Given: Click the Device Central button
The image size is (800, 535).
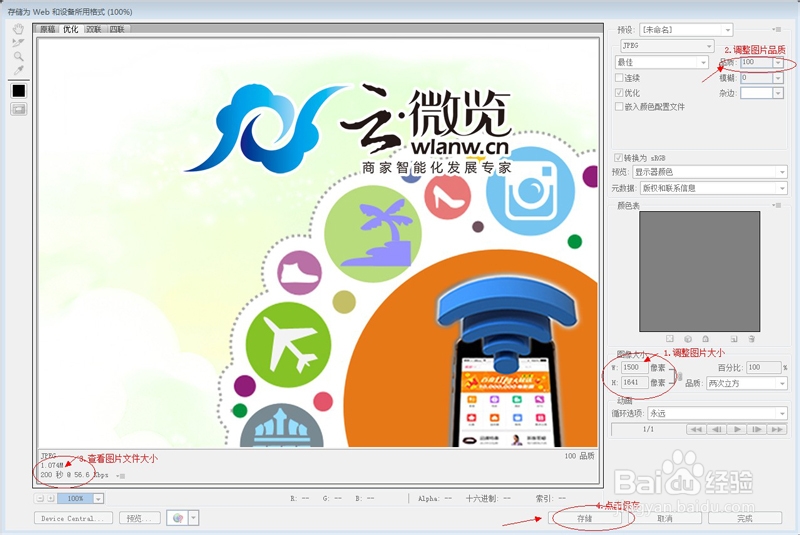Looking at the screenshot, I should [x=73, y=518].
